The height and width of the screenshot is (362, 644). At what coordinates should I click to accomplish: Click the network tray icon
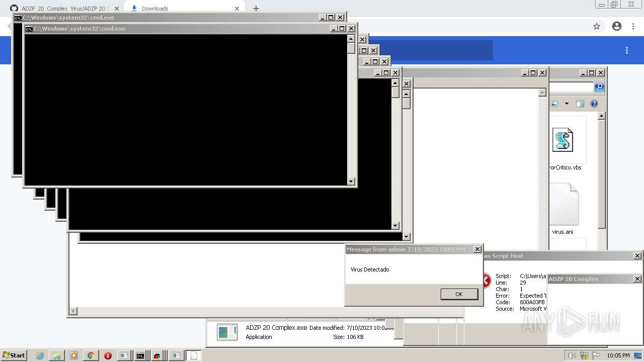tap(584, 355)
